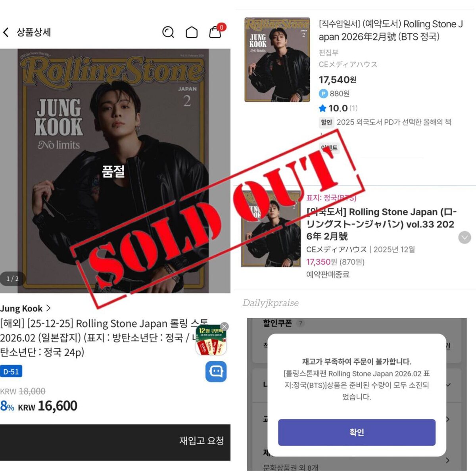Open the shopping cart icon
This screenshot has height=476, width=476.
[x=215, y=31]
